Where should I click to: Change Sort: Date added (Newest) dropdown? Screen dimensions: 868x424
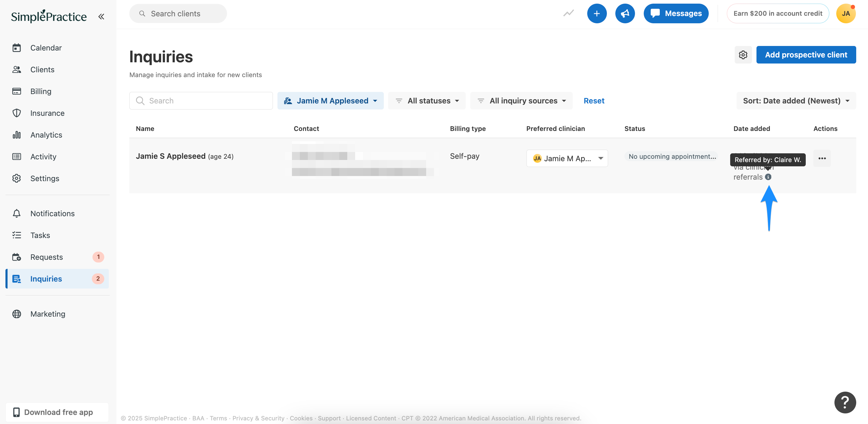tap(795, 101)
